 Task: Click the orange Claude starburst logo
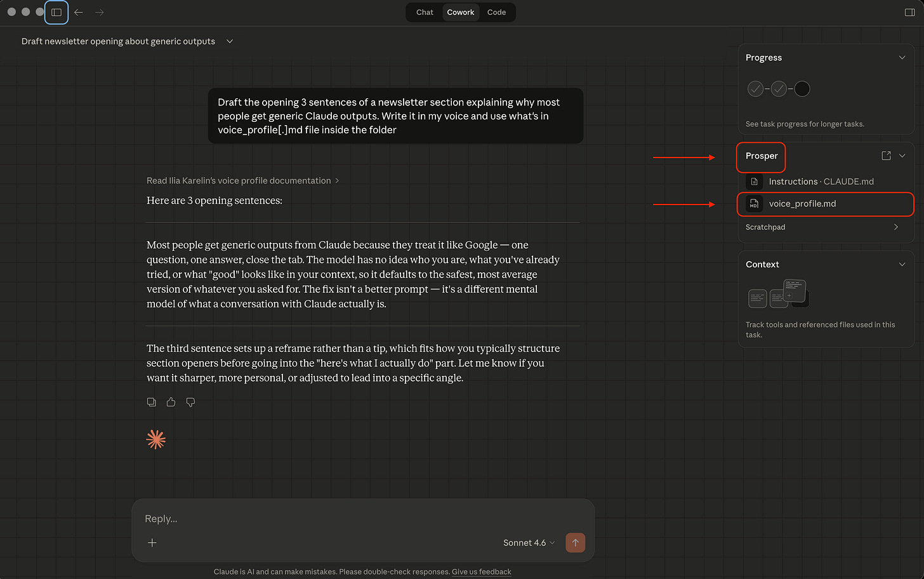point(156,439)
